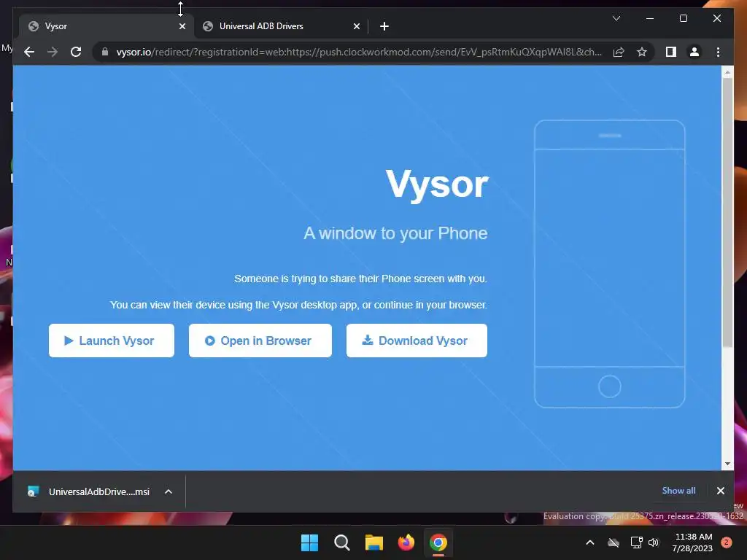Open the Chrome profile menu
747x560 pixels.
click(694, 52)
